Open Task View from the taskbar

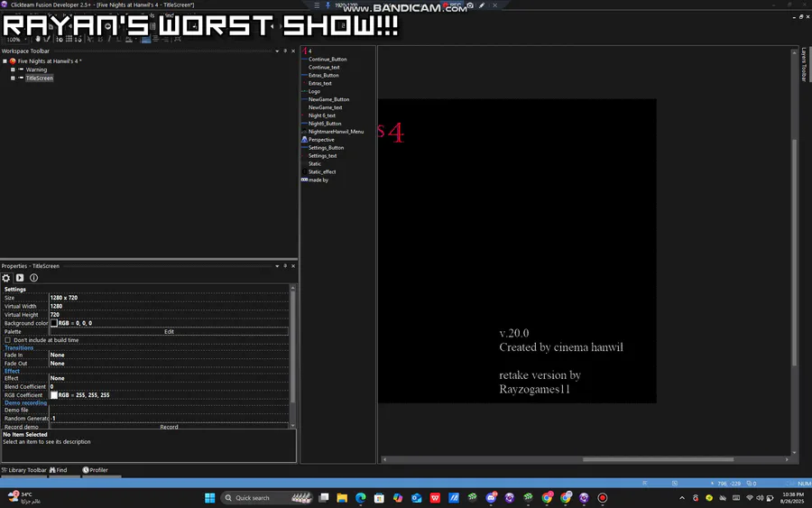pos(324,498)
